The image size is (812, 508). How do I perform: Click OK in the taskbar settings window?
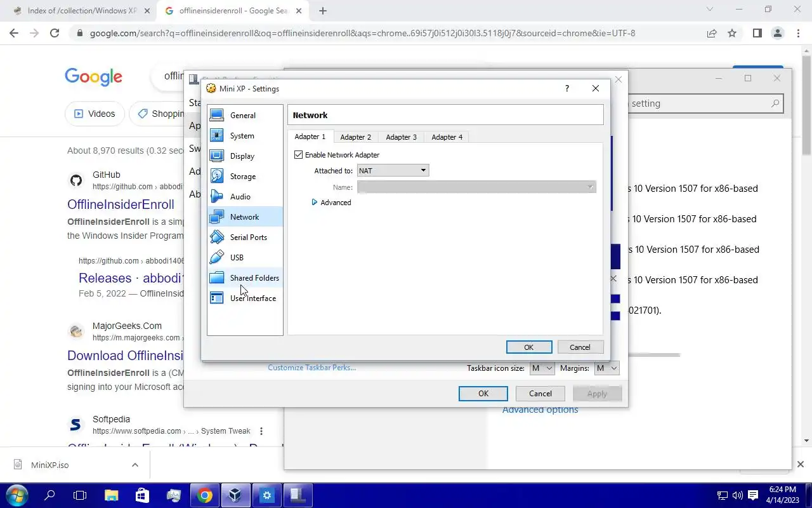click(483, 394)
